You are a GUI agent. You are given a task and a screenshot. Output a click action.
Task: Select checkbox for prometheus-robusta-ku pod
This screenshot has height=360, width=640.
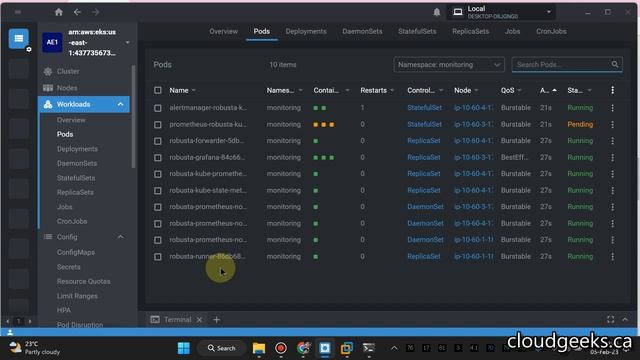point(158,124)
